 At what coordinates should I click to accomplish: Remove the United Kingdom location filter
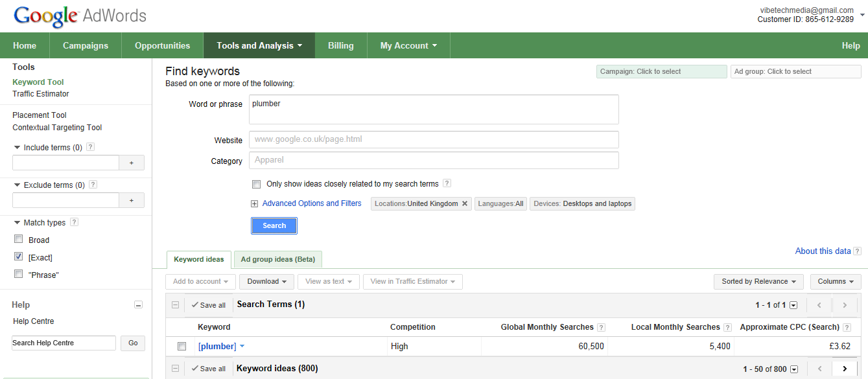tap(465, 203)
